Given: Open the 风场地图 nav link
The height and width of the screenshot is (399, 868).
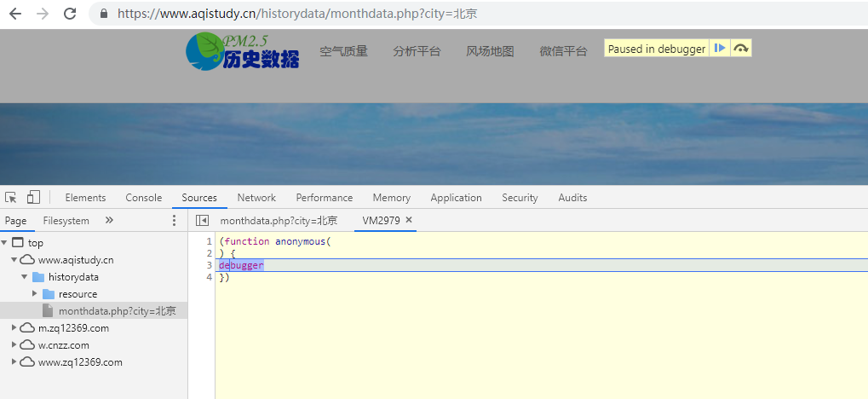Looking at the screenshot, I should click(x=490, y=51).
